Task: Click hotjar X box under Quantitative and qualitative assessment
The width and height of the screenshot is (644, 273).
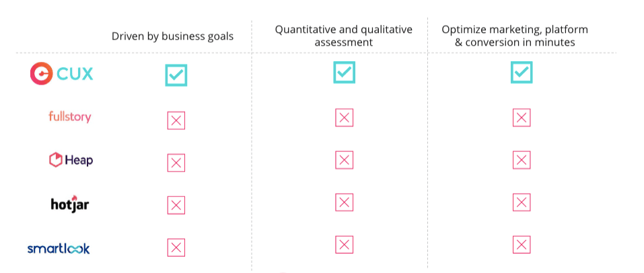Action: [344, 202]
